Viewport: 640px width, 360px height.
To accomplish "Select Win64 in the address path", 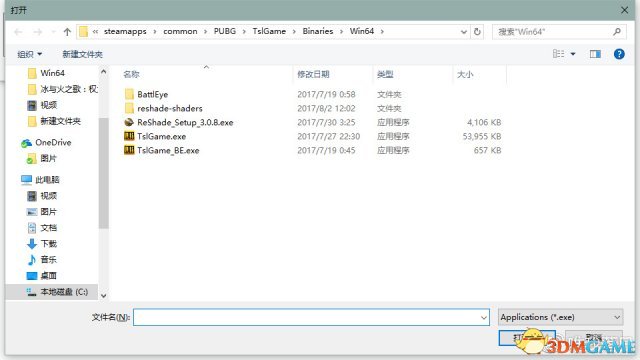I will [x=362, y=31].
